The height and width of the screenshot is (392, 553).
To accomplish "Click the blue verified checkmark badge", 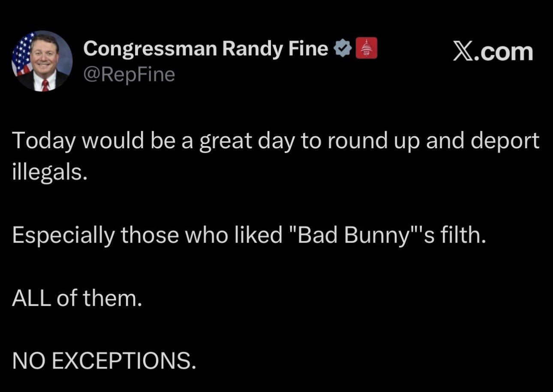I will 342,50.
